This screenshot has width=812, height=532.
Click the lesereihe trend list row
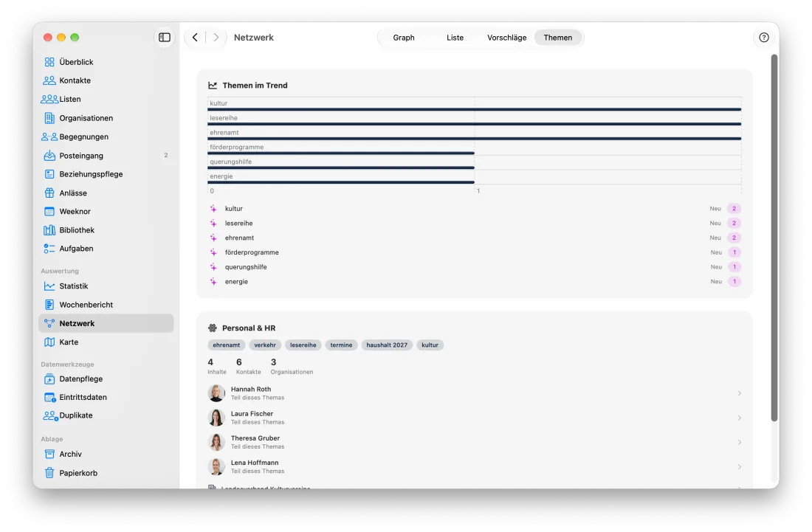(x=475, y=223)
